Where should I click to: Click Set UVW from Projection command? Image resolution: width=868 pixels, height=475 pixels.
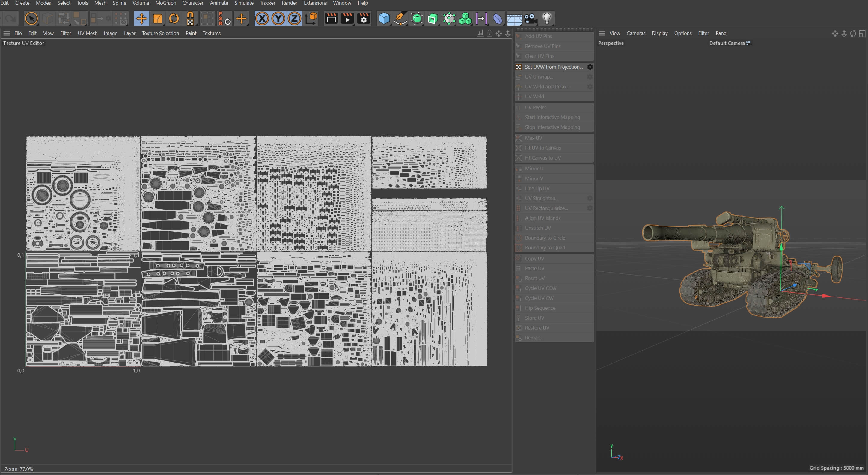tap(553, 67)
